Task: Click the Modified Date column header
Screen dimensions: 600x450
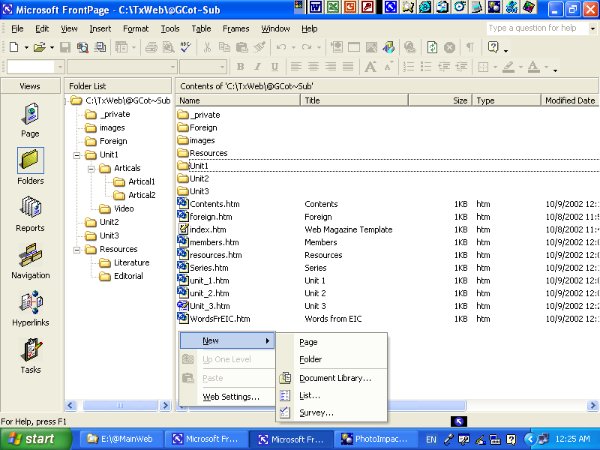Action: point(570,101)
